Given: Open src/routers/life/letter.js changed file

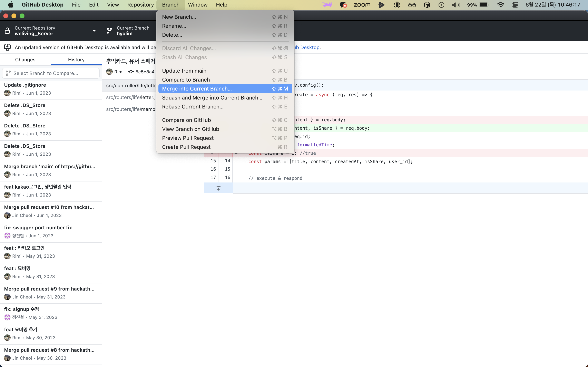Looking at the screenshot, I should 131,97.
